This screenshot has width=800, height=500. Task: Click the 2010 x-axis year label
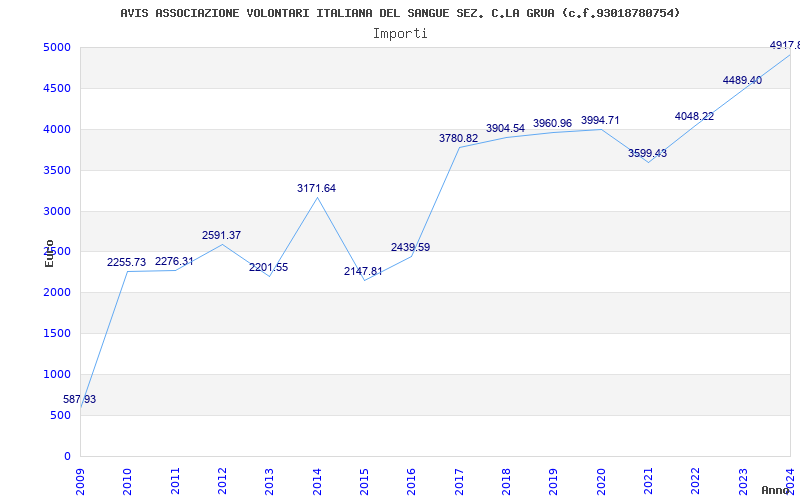pos(128,482)
